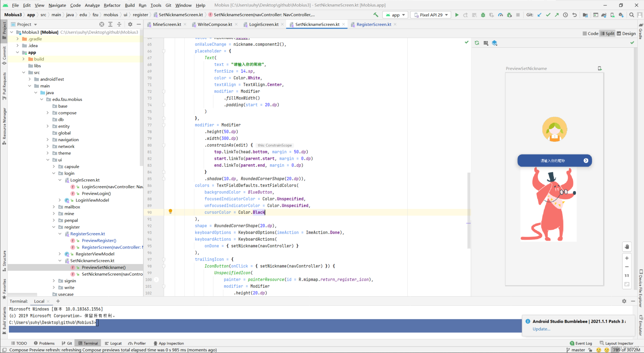Open the Logcat tool window
The width and height of the screenshot is (644, 353).
click(113, 343)
